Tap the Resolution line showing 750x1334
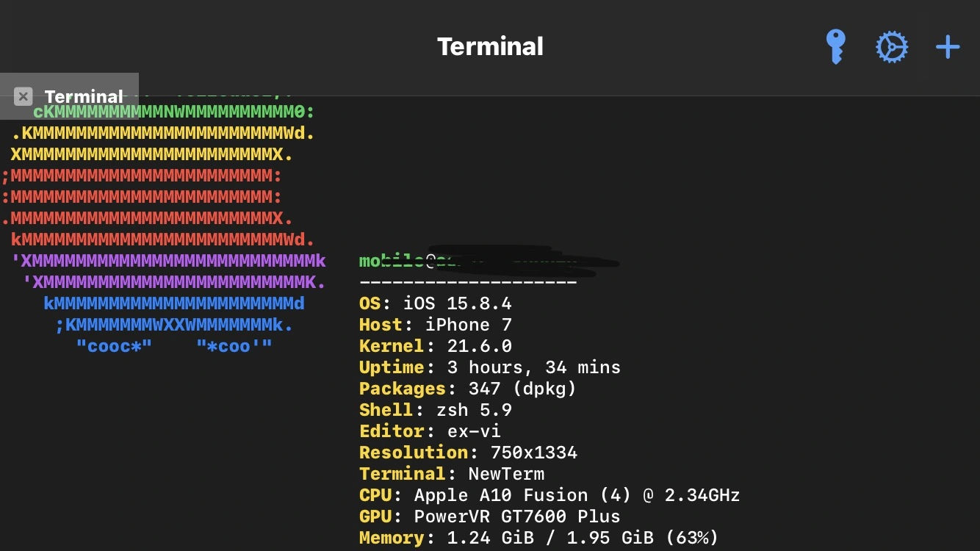This screenshot has width=980, height=551. click(468, 453)
